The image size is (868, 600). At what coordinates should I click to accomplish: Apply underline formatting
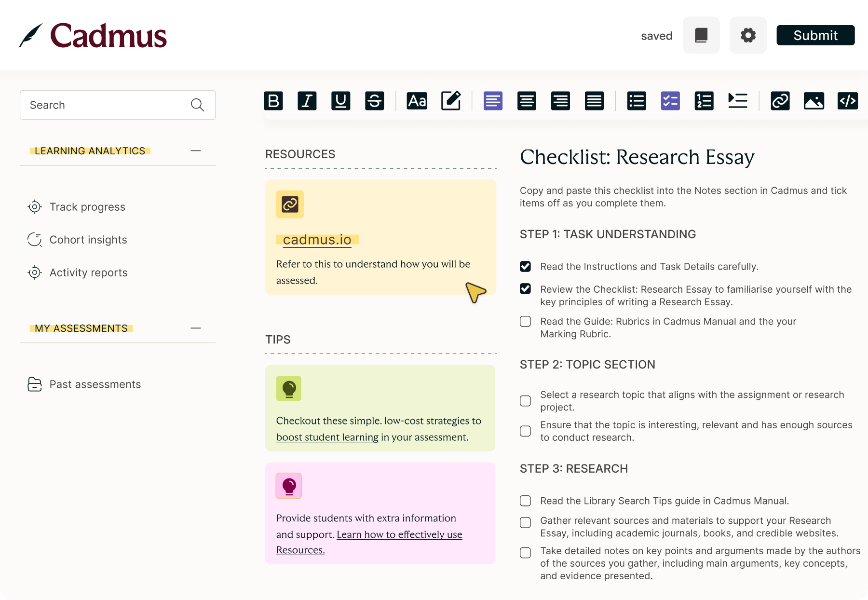(341, 101)
